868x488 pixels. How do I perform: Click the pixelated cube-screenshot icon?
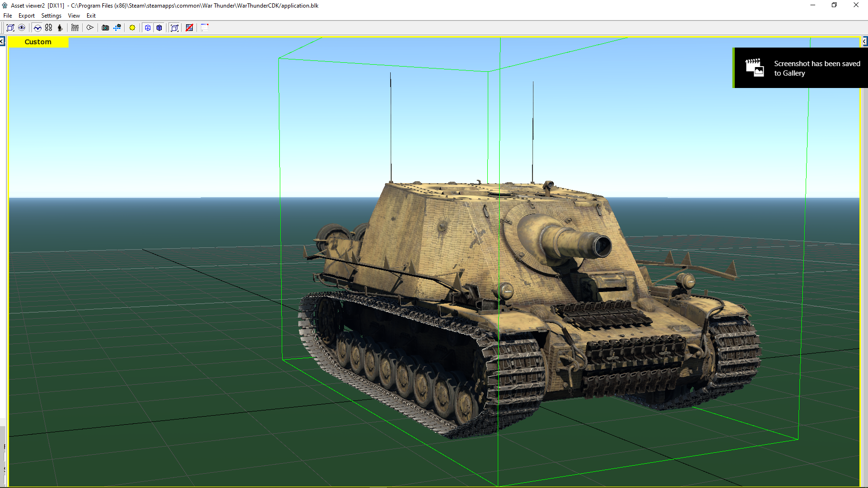117,28
